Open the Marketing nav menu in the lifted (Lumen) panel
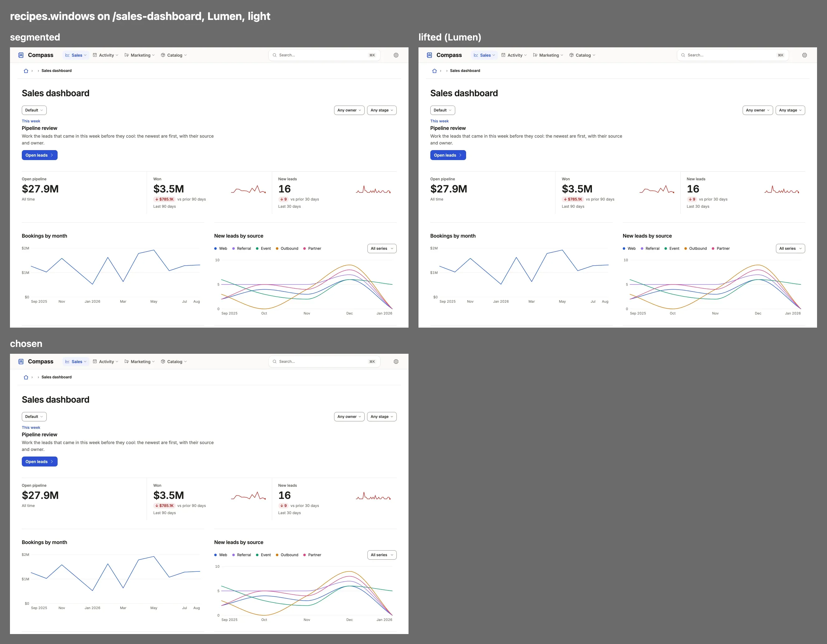 (548, 55)
